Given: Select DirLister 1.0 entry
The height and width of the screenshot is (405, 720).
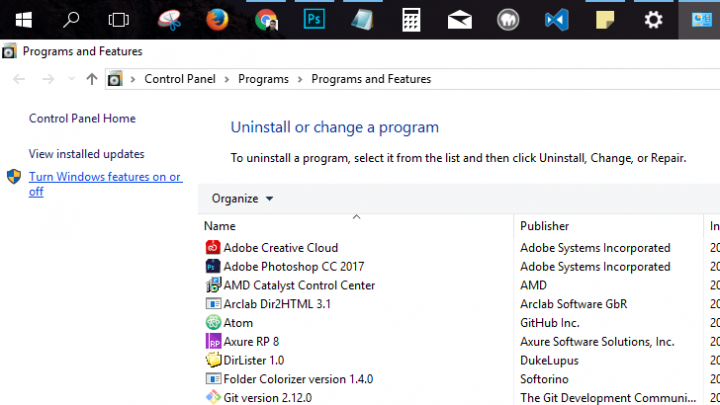Looking at the screenshot, I should coord(253,360).
